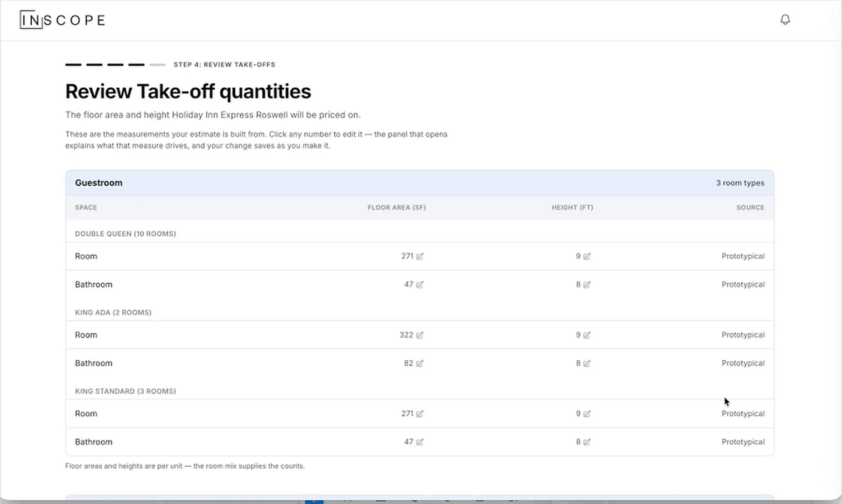Edit King ADA Bathroom height pencil icon
842x504 pixels.
pyautogui.click(x=587, y=363)
